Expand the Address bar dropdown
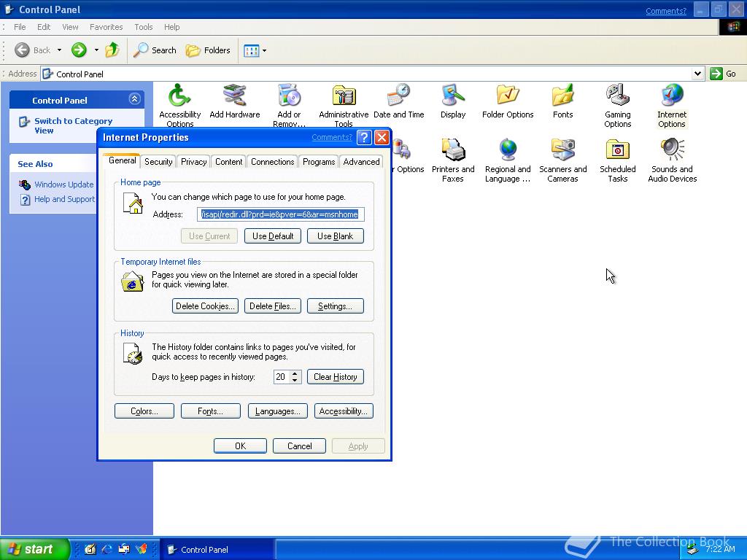 [x=697, y=74]
